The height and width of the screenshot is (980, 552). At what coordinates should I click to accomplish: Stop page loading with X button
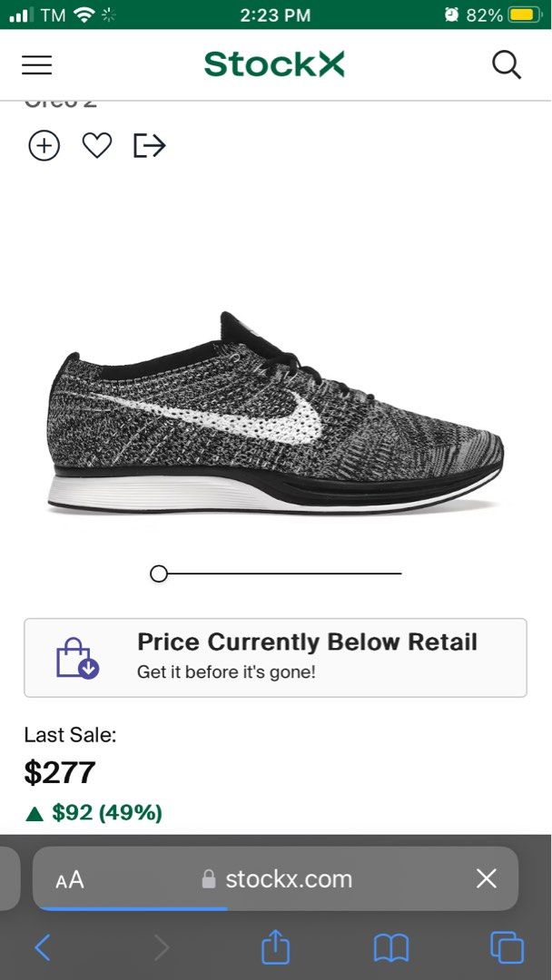coord(487,878)
